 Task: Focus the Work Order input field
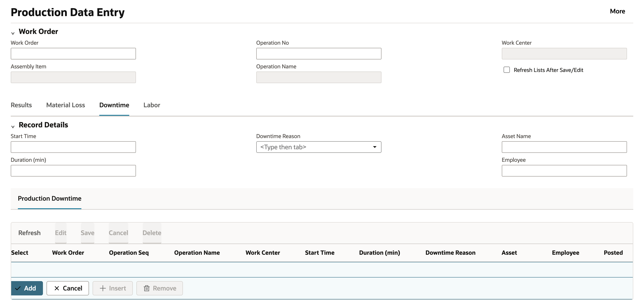[73, 53]
